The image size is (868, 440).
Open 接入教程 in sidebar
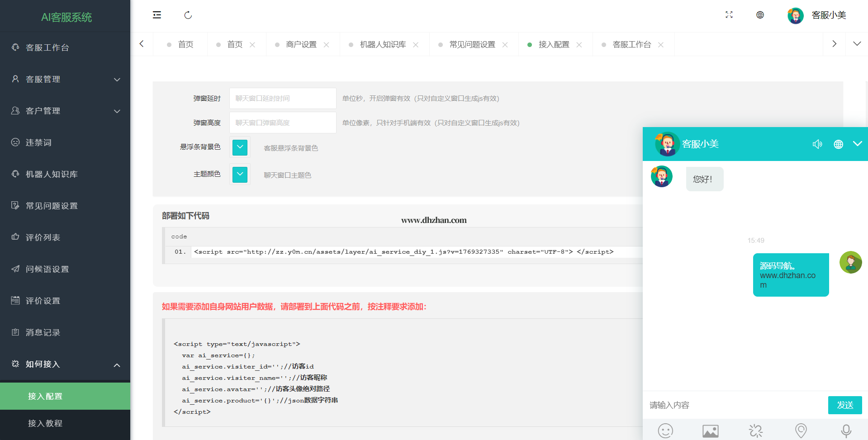point(45,423)
